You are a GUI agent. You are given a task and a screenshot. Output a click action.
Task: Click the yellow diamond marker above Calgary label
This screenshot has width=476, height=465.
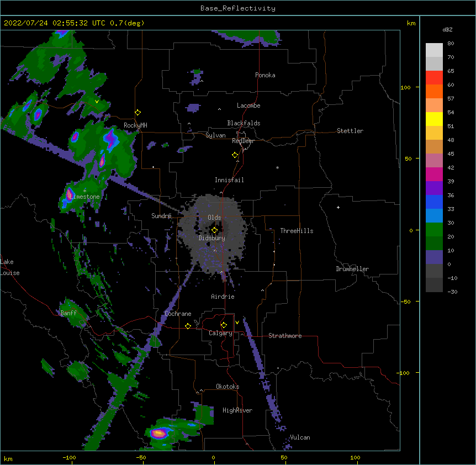point(224,325)
